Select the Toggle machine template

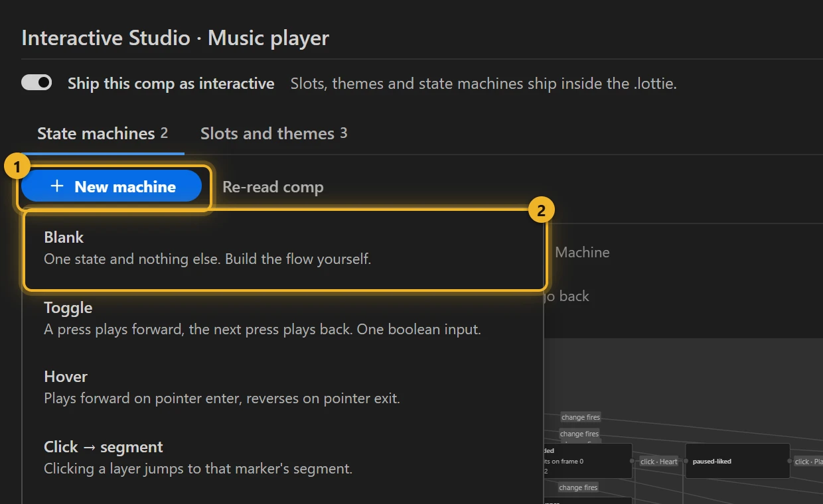(283, 318)
